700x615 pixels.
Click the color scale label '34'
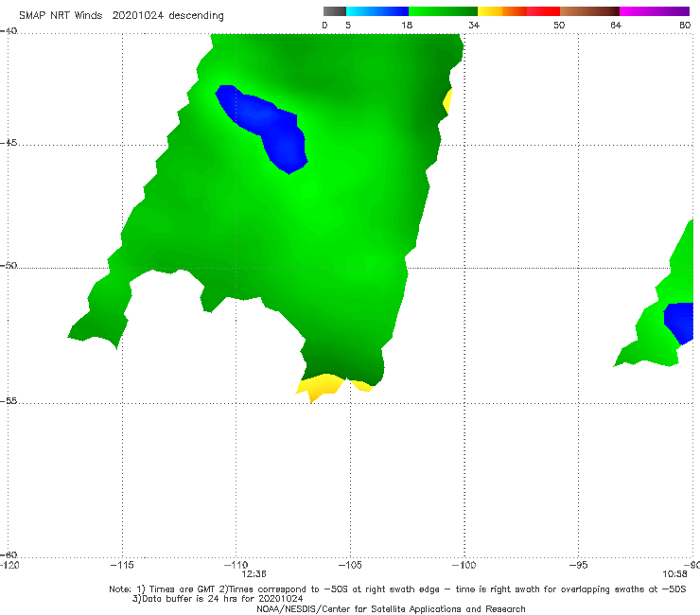click(x=474, y=25)
